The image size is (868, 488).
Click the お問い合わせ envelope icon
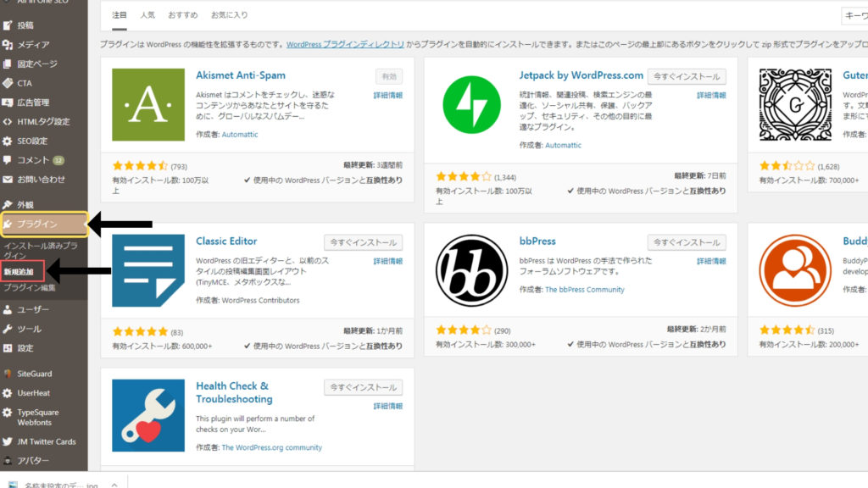pyautogui.click(x=7, y=180)
